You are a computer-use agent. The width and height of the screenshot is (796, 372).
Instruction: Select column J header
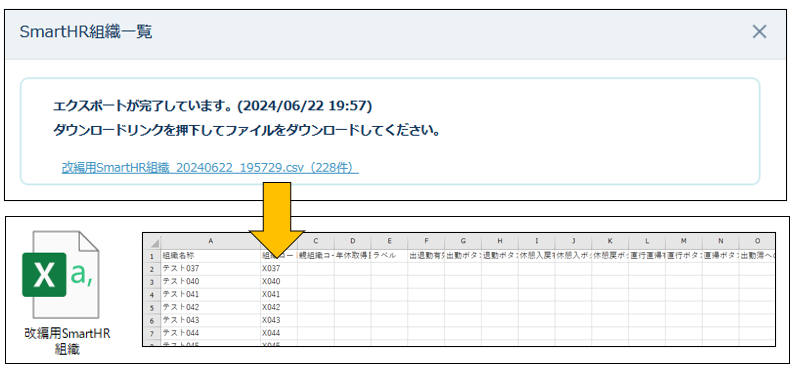(x=574, y=242)
